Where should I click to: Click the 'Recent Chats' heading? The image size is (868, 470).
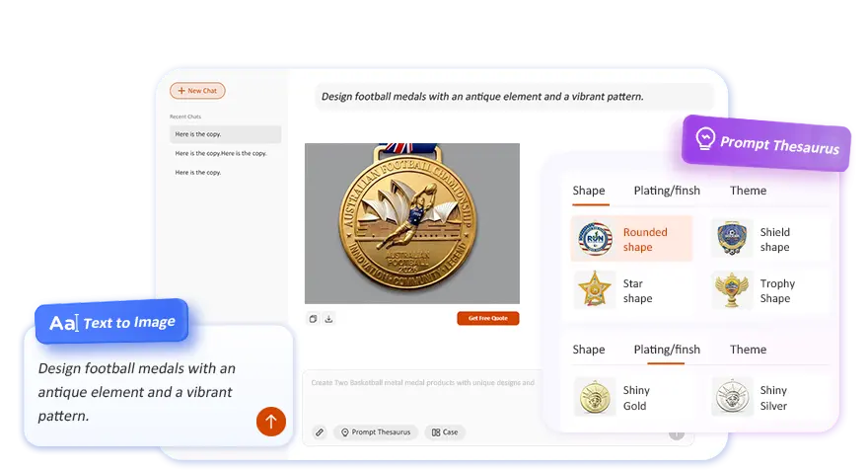[x=185, y=117]
